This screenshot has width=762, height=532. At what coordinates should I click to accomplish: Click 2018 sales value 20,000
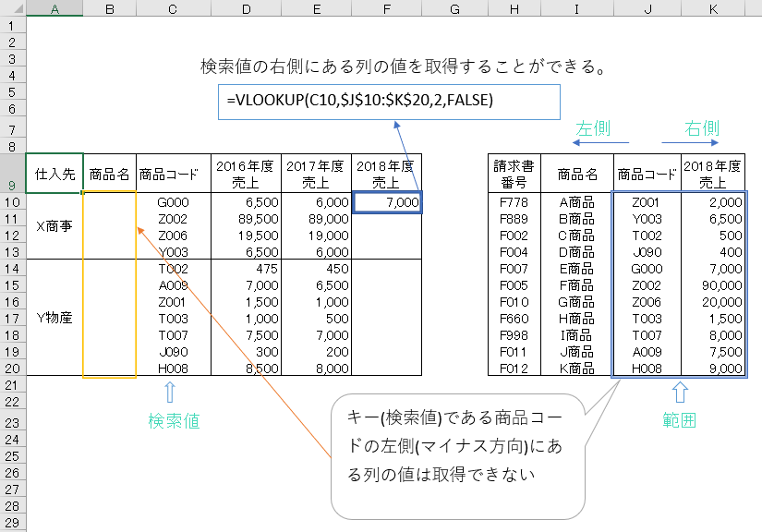pyautogui.click(x=713, y=302)
